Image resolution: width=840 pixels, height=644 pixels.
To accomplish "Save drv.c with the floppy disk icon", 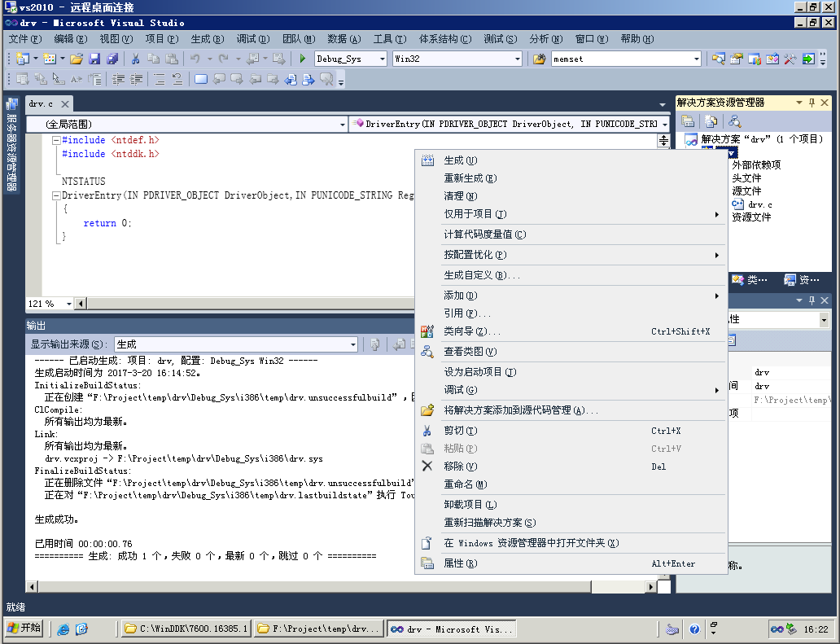I will (x=94, y=59).
